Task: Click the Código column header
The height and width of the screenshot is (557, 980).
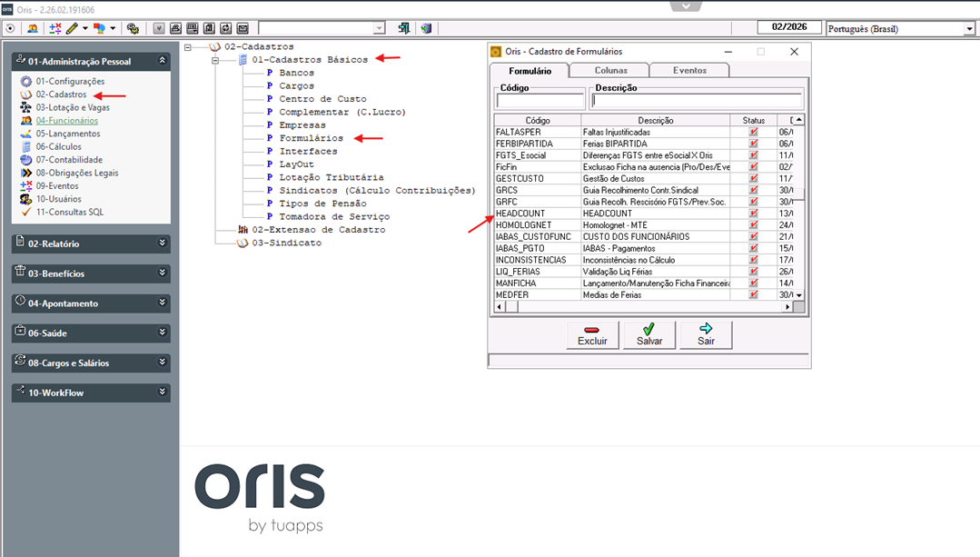Action: 538,120
